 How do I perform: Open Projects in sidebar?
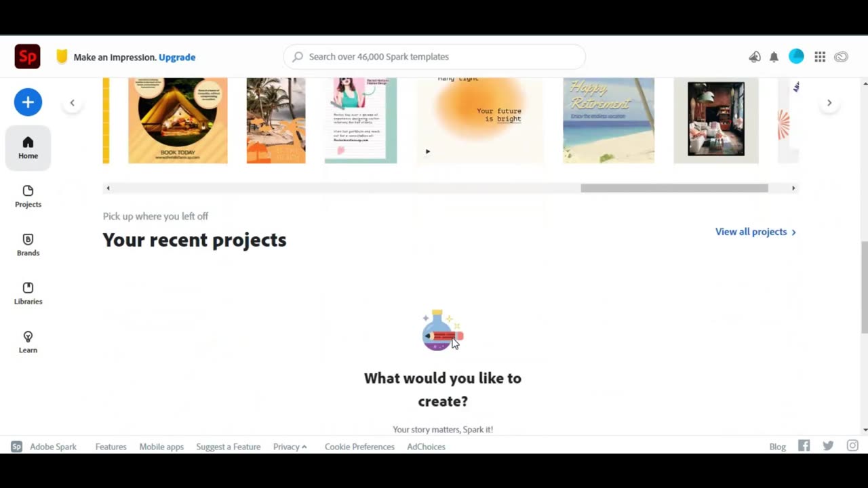point(28,197)
